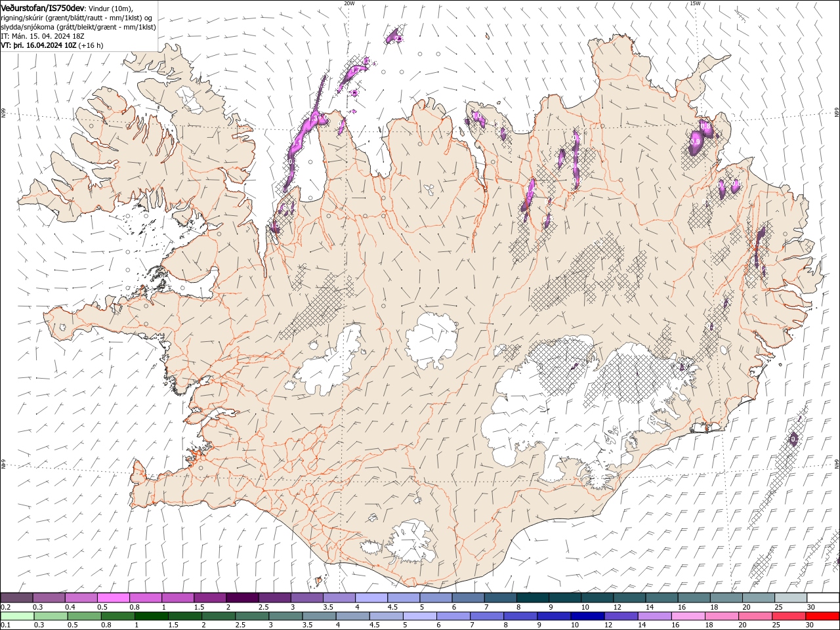Click the '0.1' label on lower scale
This screenshot has width=840, height=630.
click(x=6, y=625)
